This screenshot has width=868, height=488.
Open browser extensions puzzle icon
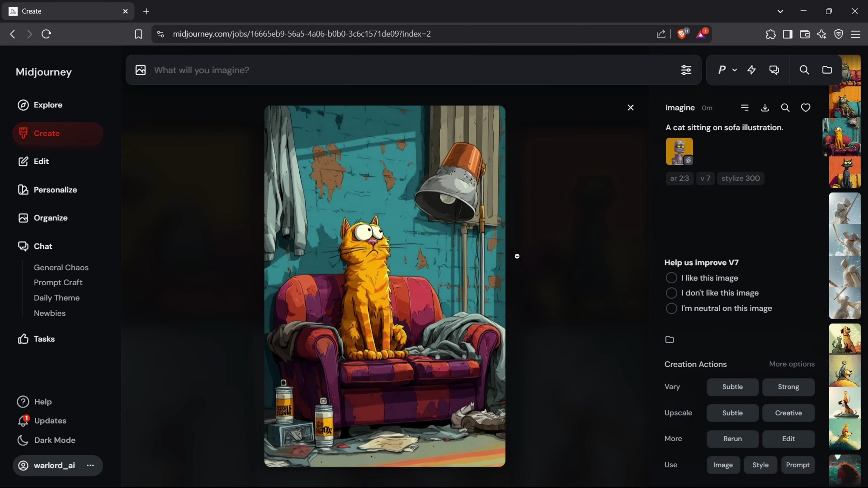(x=770, y=34)
